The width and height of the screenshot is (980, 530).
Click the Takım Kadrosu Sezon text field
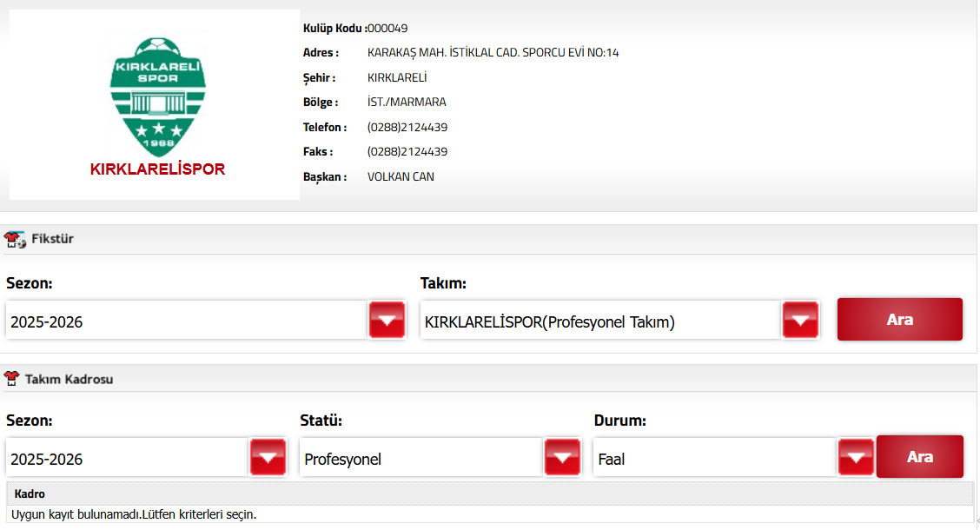tap(127, 459)
